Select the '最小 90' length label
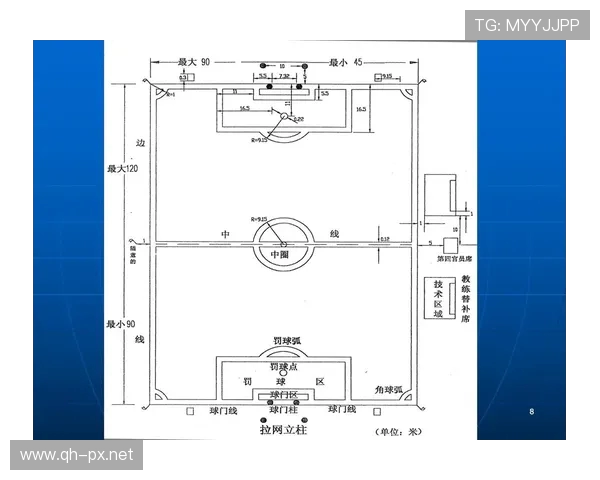 [121, 324]
